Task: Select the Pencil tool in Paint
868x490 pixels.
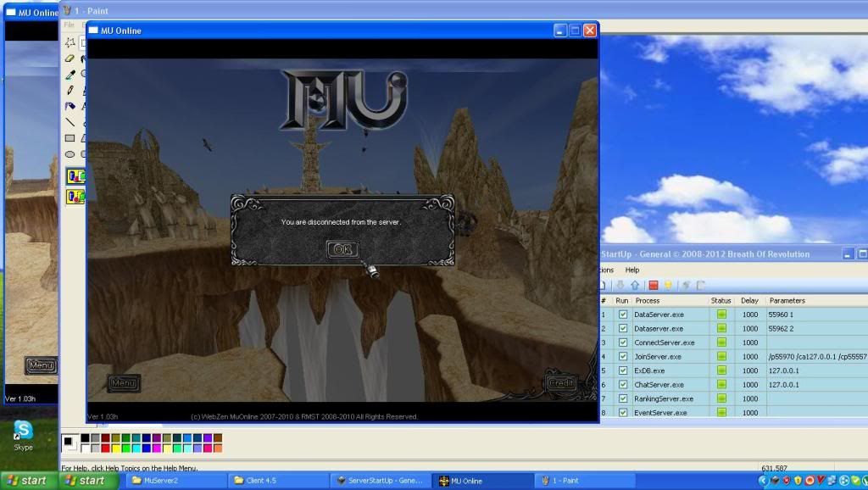Action: pyautogui.click(x=70, y=90)
